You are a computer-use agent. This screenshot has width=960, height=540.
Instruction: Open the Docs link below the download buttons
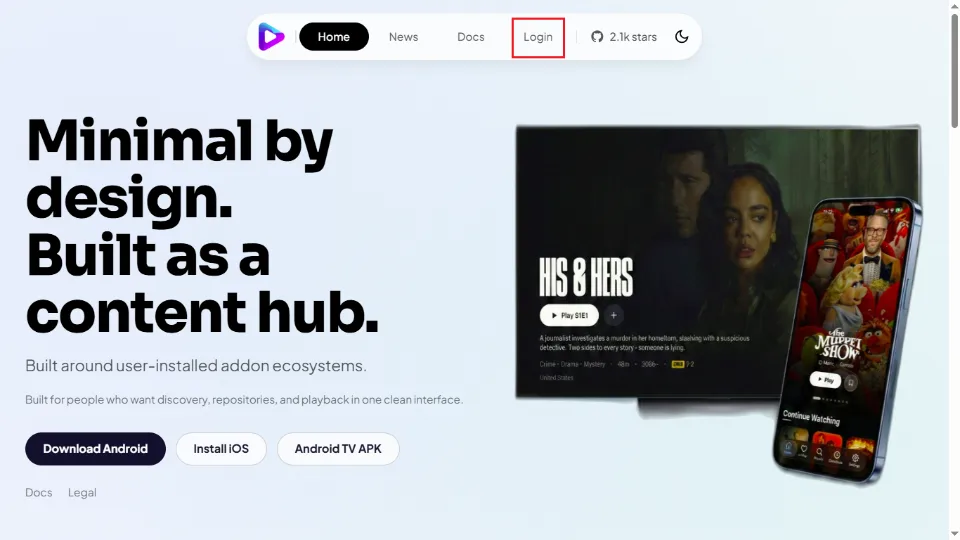click(x=39, y=492)
